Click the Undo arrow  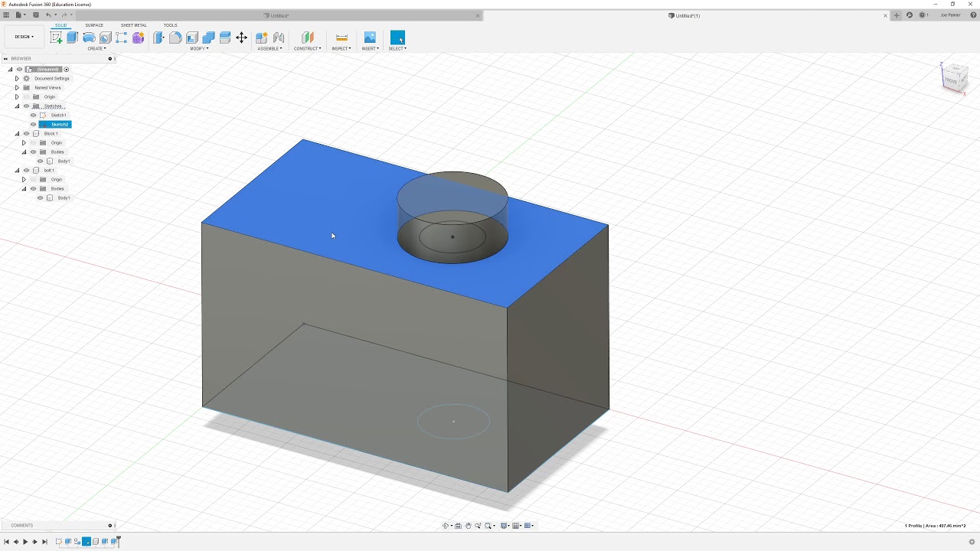[48, 15]
